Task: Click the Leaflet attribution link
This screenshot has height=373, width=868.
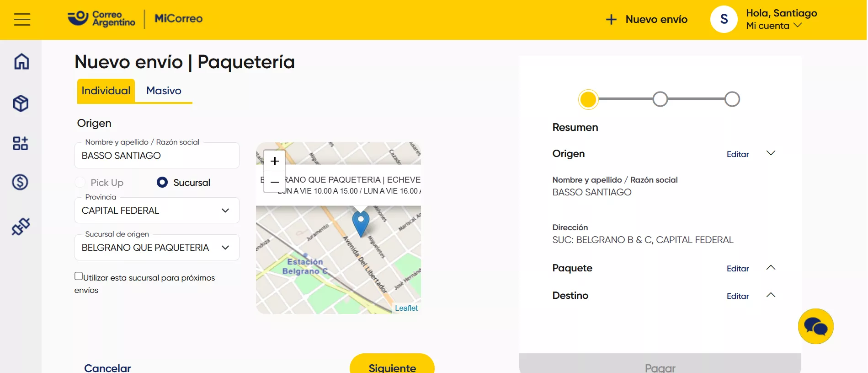Action: click(406, 308)
